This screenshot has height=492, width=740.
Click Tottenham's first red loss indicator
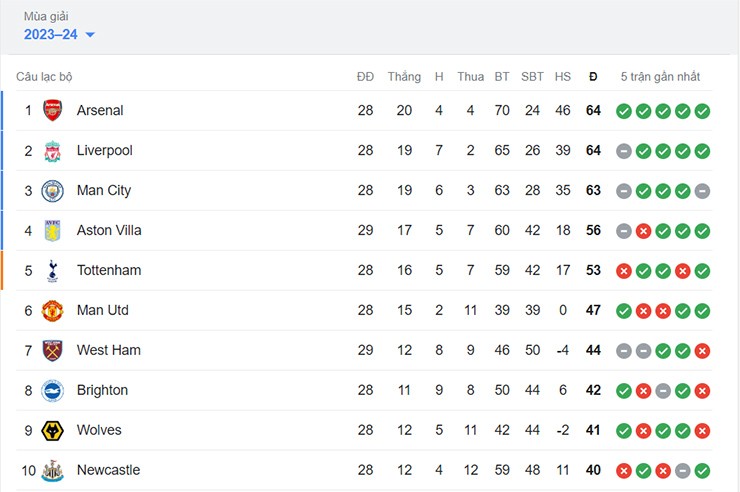pyautogui.click(x=624, y=270)
